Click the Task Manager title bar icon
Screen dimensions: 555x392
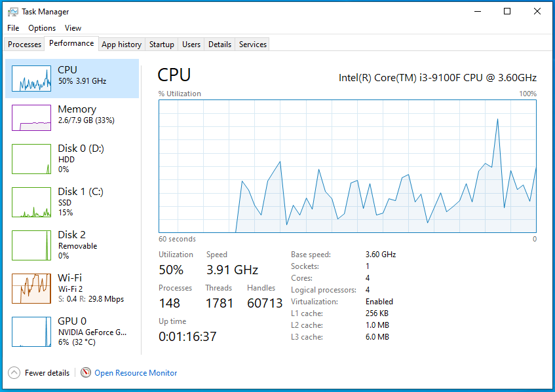click(13, 12)
